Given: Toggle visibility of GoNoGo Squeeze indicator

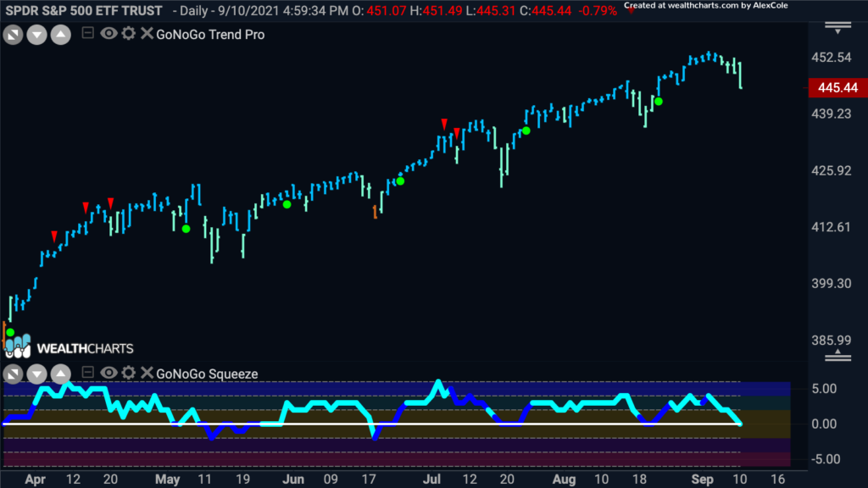Looking at the screenshot, I should tap(108, 373).
